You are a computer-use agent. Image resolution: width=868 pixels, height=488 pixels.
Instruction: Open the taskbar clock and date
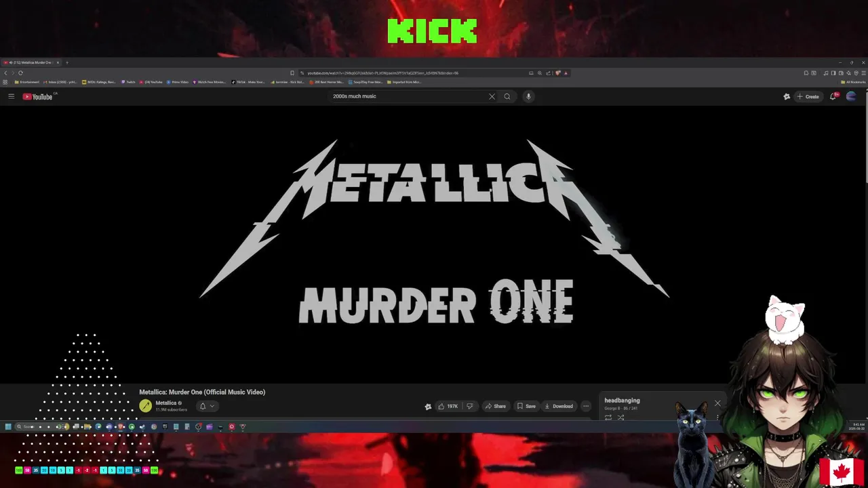[856, 426]
